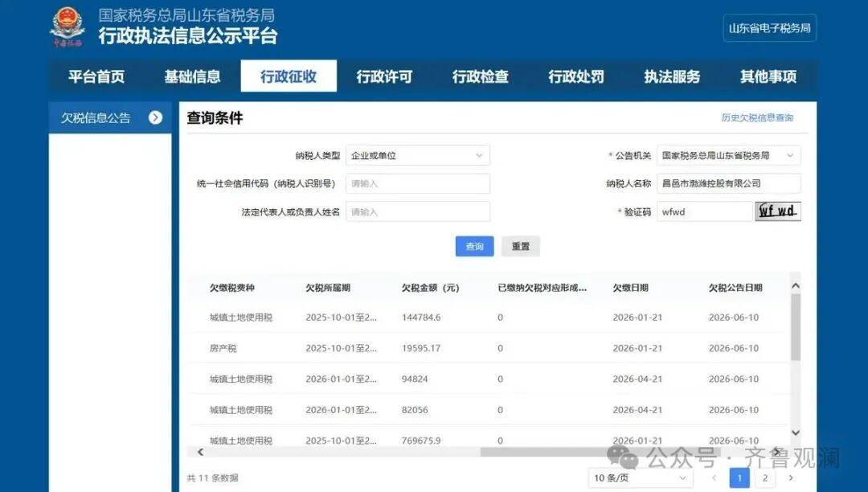Image resolution: width=868 pixels, height=492 pixels.
Task: Click the 验证码 input field
Action: [x=706, y=212]
